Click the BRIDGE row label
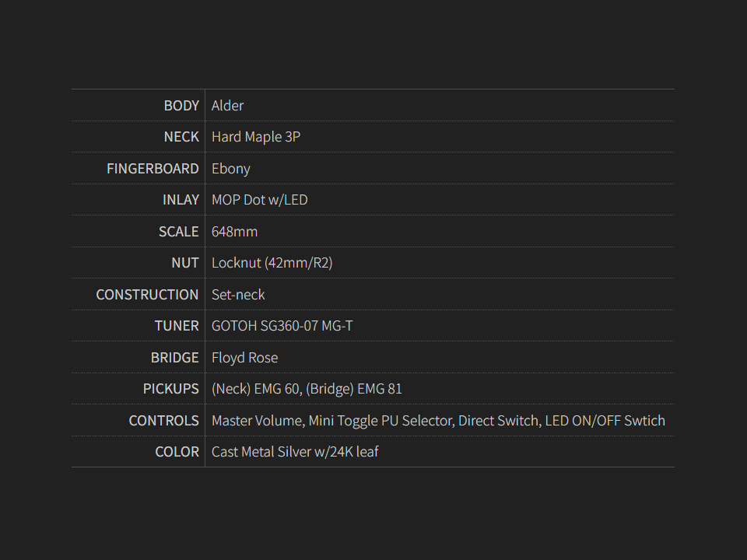This screenshot has width=747, height=560. point(174,358)
